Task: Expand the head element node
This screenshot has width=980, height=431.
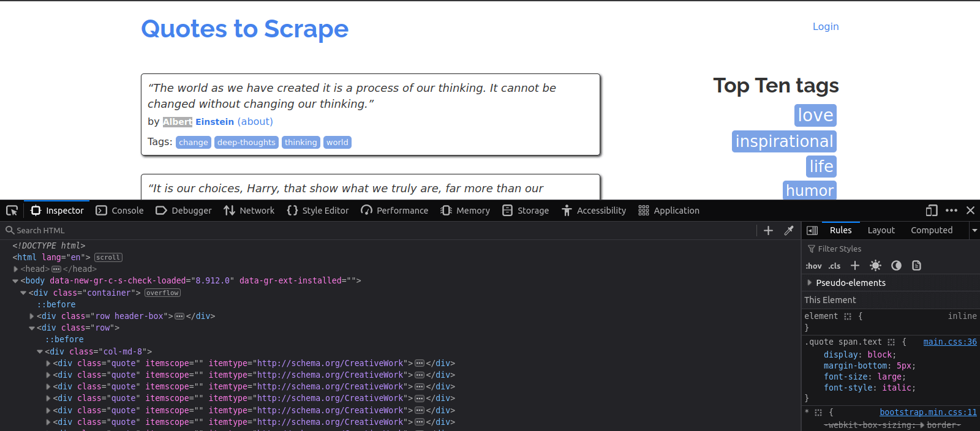Action: click(16, 269)
